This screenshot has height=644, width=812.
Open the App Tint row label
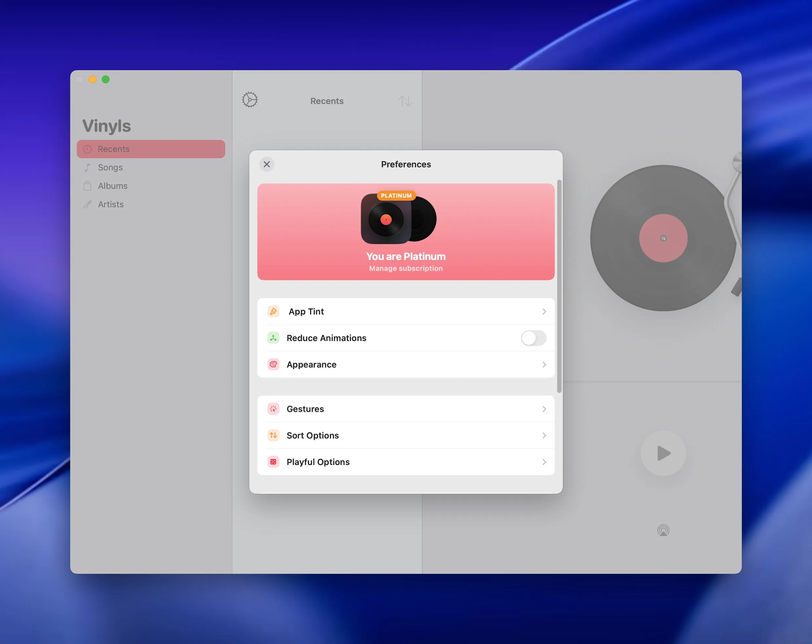tap(306, 312)
